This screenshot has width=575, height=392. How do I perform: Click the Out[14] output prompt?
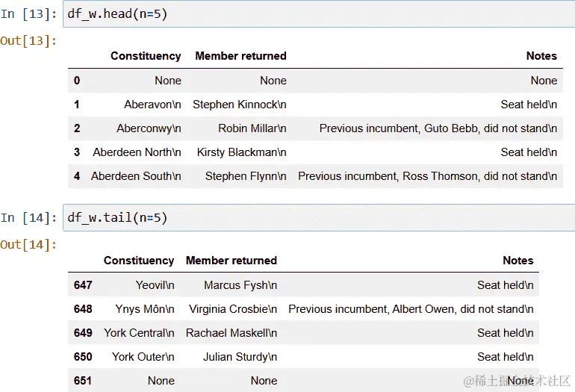point(28,244)
